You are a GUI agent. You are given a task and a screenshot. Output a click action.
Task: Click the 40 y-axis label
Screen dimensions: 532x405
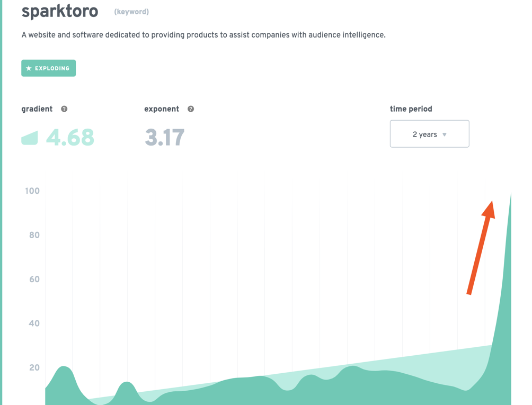click(x=34, y=323)
